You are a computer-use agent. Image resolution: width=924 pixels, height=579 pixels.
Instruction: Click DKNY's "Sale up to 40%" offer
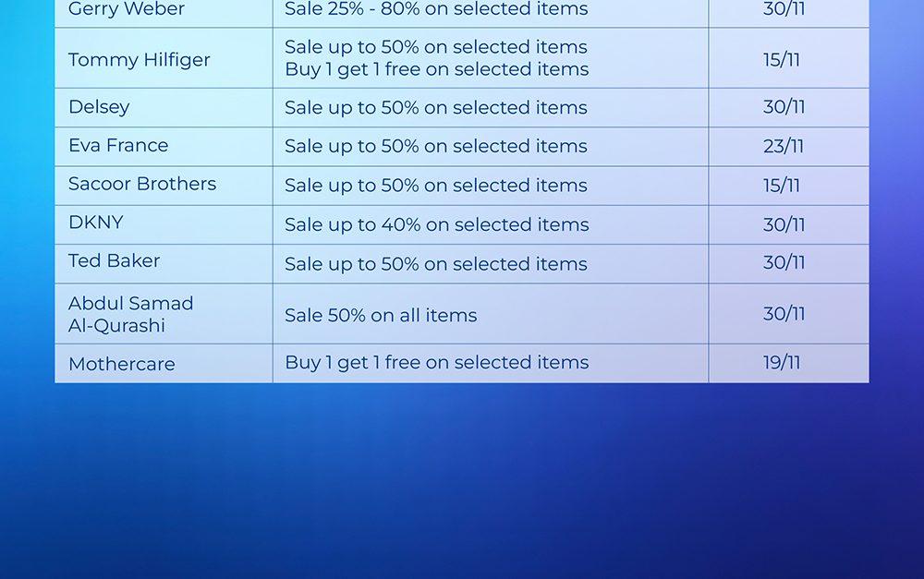(436, 224)
